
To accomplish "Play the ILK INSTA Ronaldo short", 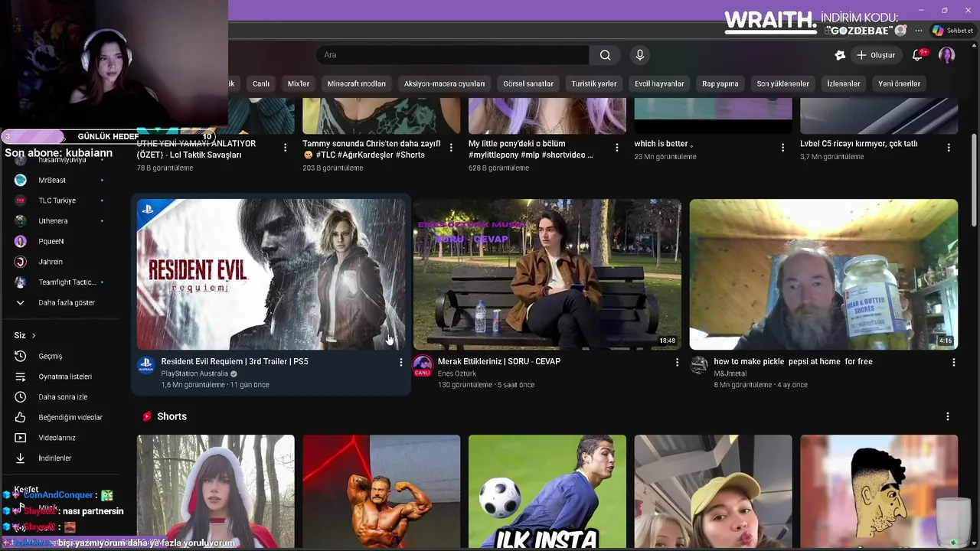I will 547,491.
